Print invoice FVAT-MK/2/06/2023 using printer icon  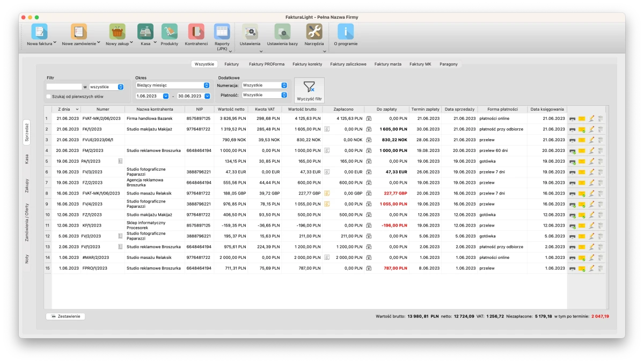click(x=573, y=119)
